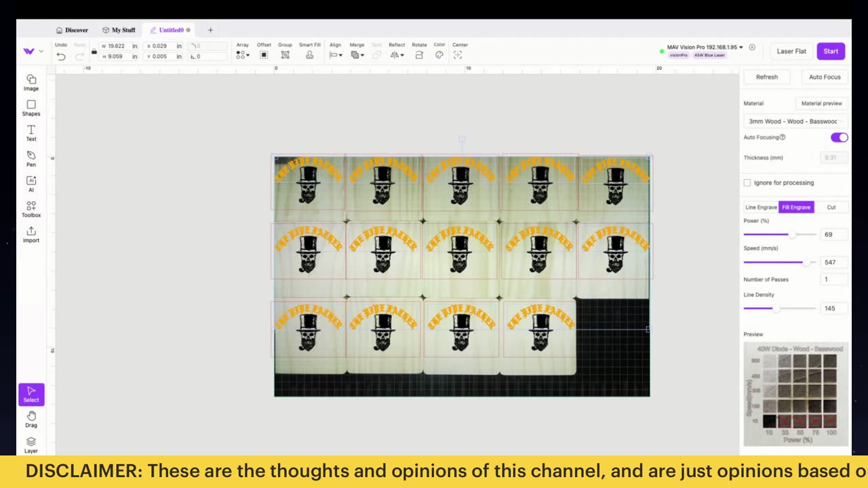This screenshot has width=868, height=488.
Task: Adjust the Power (%) slider
Action: click(780, 235)
